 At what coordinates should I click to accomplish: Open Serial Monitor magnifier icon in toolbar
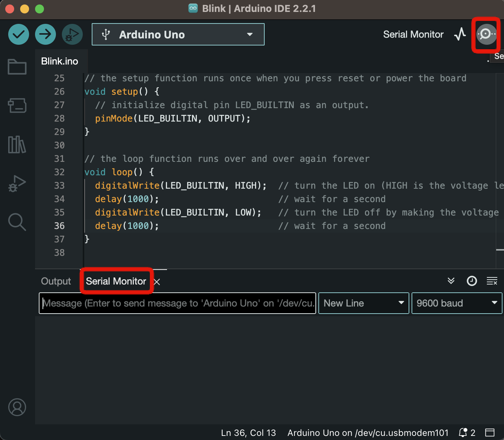[x=486, y=34]
